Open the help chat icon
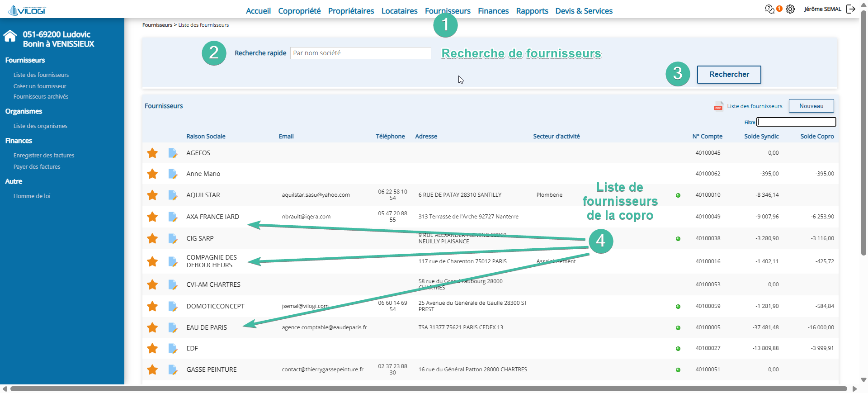 pyautogui.click(x=769, y=9)
